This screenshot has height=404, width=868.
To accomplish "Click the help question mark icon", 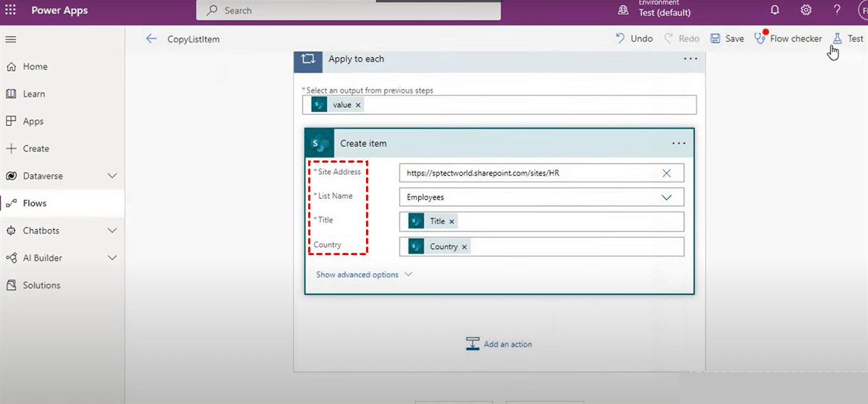I will point(837,10).
